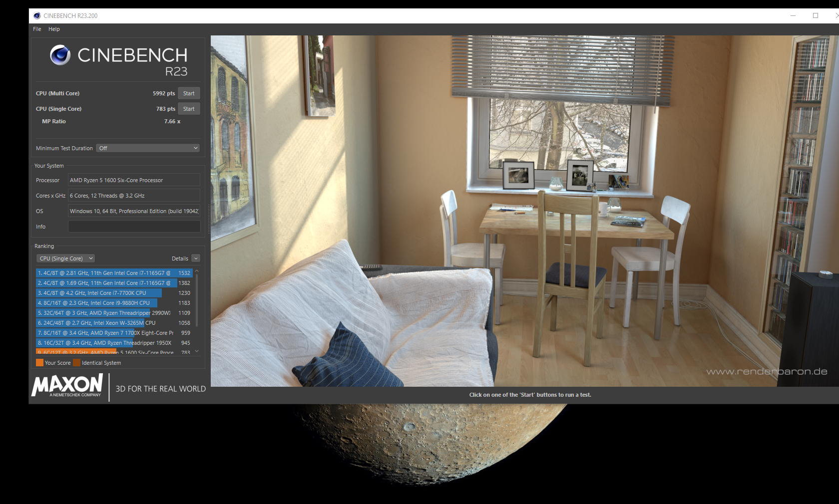
Task: Select rank 1 i7-1165G7 at 2.81 GHz entry
Action: pyautogui.click(x=114, y=273)
